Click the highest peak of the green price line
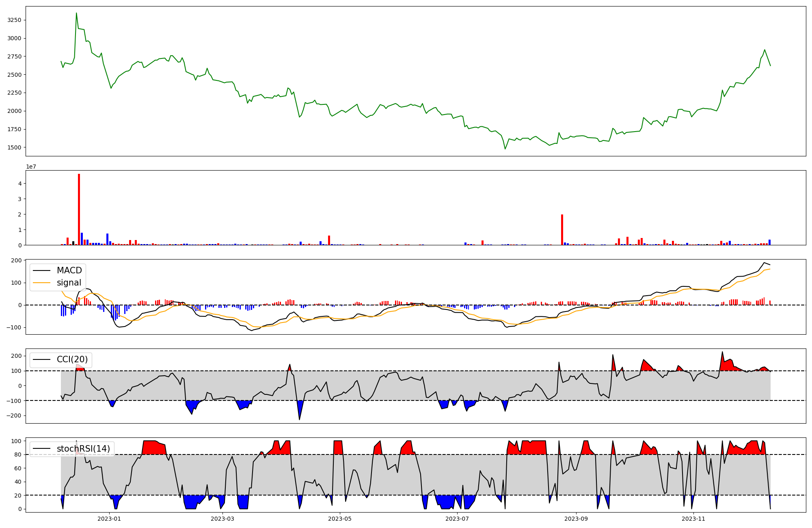This screenshot has height=528, width=812. [x=76, y=13]
